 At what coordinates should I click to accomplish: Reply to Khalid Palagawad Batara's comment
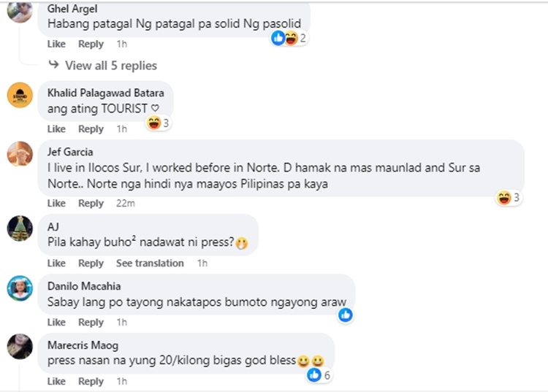(x=91, y=129)
